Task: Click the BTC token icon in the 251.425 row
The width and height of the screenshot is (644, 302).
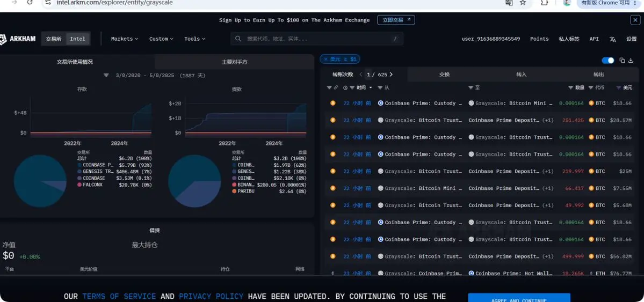Action: [591, 120]
